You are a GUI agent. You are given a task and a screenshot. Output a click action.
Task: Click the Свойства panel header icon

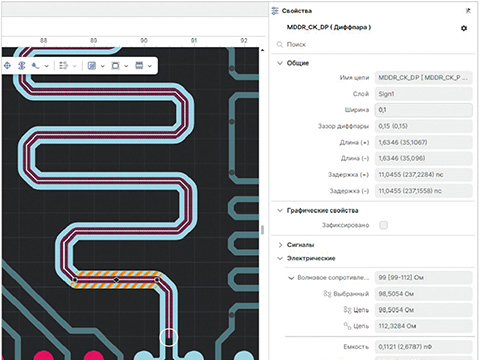pos(275,11)
